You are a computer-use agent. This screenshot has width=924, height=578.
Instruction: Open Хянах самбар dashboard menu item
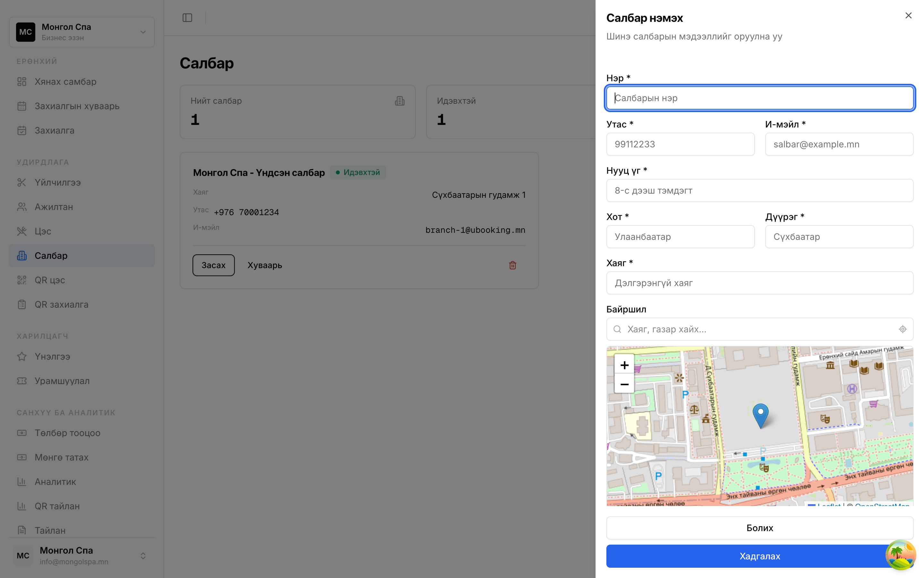82,82
